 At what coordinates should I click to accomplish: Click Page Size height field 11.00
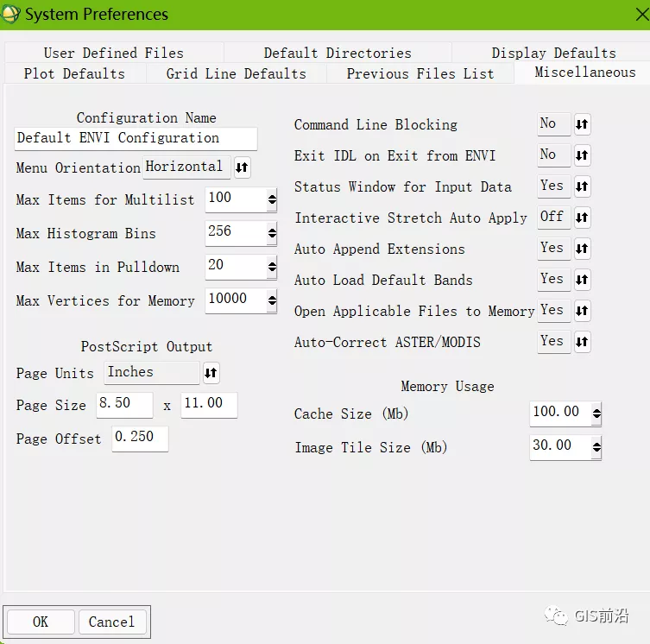pyautogui.click(x=210, y=405)
